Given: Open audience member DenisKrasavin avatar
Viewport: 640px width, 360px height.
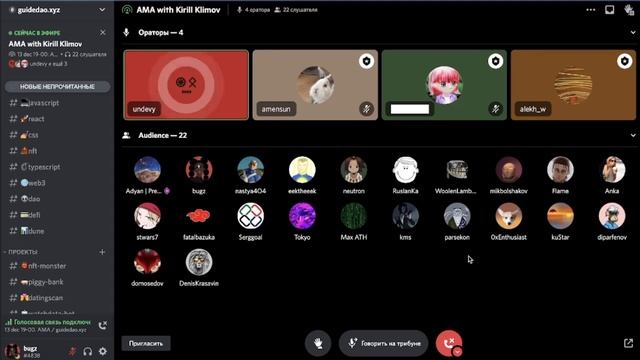Looking at the screenshot, I should (199, 262).
